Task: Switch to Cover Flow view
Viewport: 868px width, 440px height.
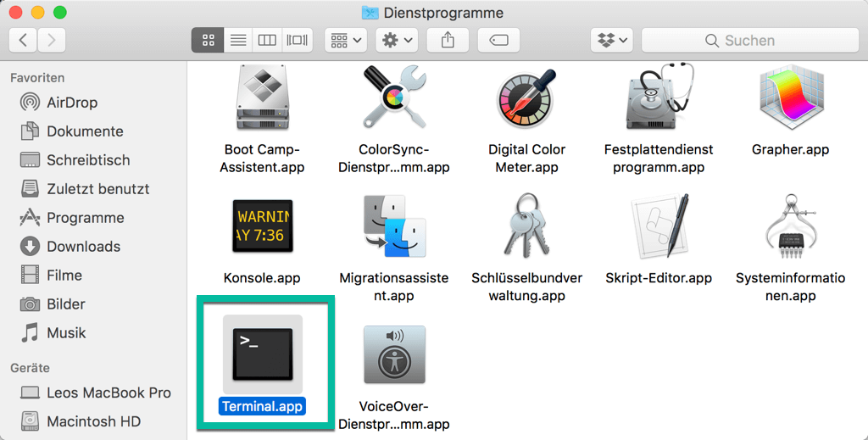Action: tap(298, 40)
